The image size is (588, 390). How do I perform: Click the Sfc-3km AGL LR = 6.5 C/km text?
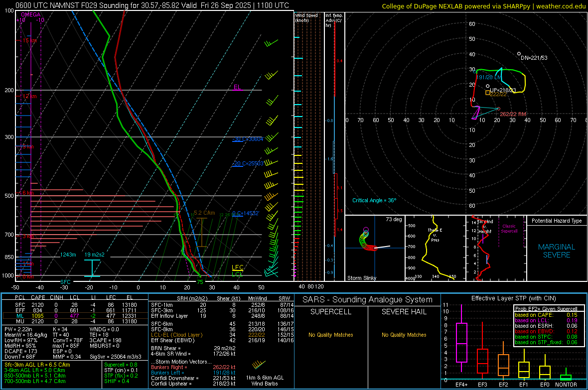click(x=37, y=365)
